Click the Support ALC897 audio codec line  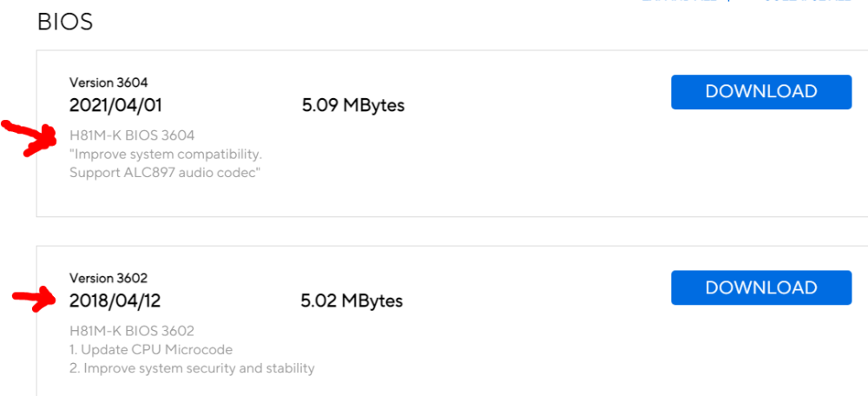coord(165,173)
